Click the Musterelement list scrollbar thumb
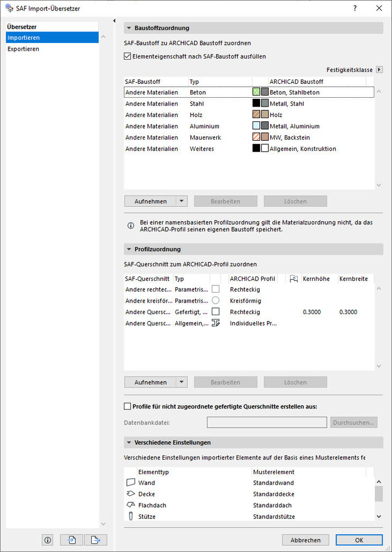 (x=379, y=493)
